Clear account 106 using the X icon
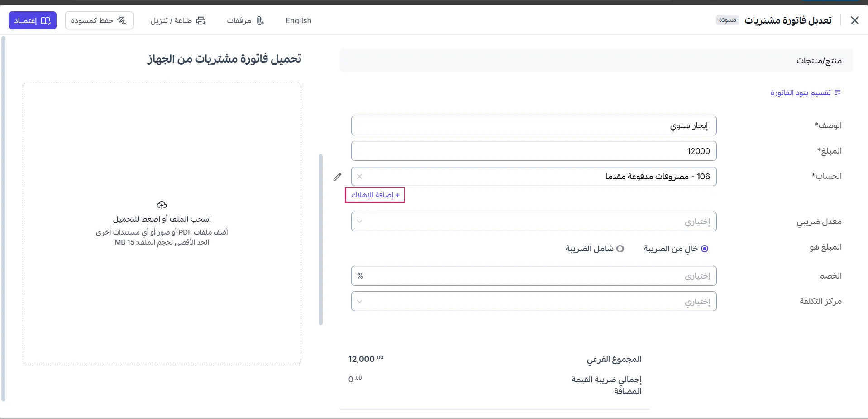This screenshot has height=419, width=868. 360,177
